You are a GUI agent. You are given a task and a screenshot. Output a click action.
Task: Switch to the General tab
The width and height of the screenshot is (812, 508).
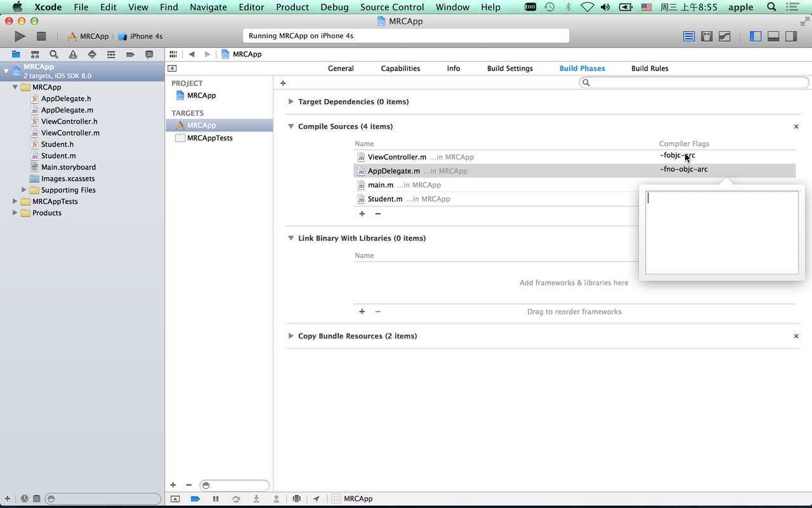[341, 69]
